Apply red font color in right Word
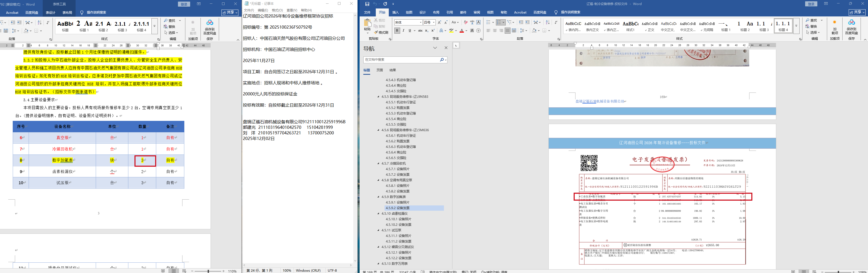Screen dimensions: 868x273 pos(462,31)
